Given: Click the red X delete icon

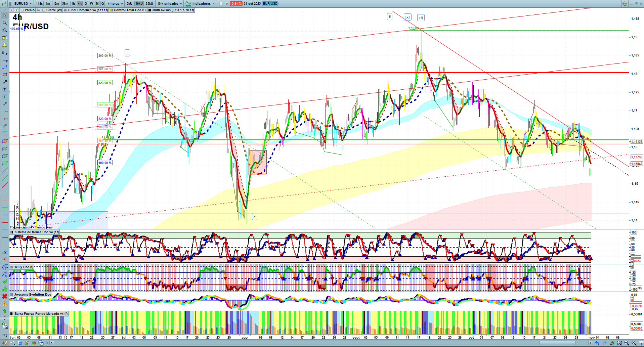Looking at the screenshot, I should pos(5,296).
